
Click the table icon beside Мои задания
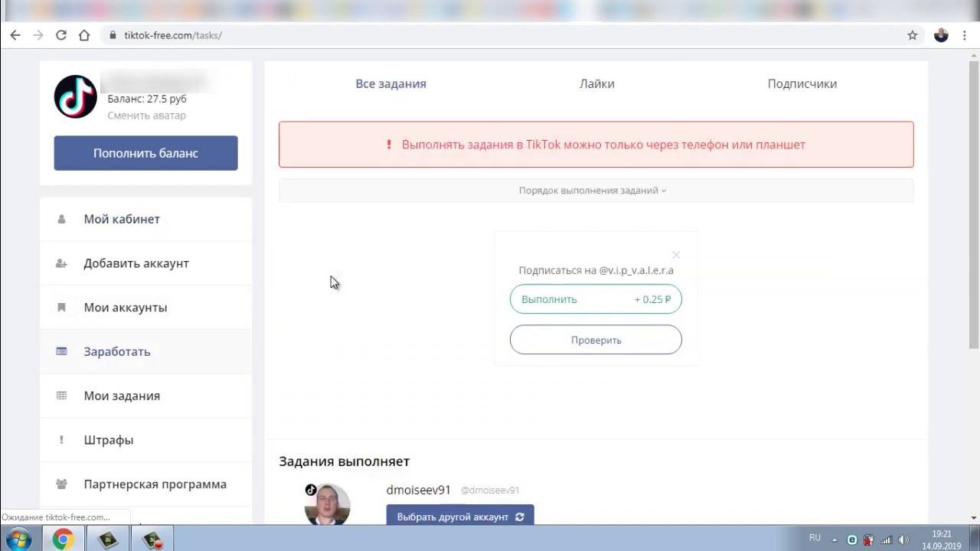[61, 396]
